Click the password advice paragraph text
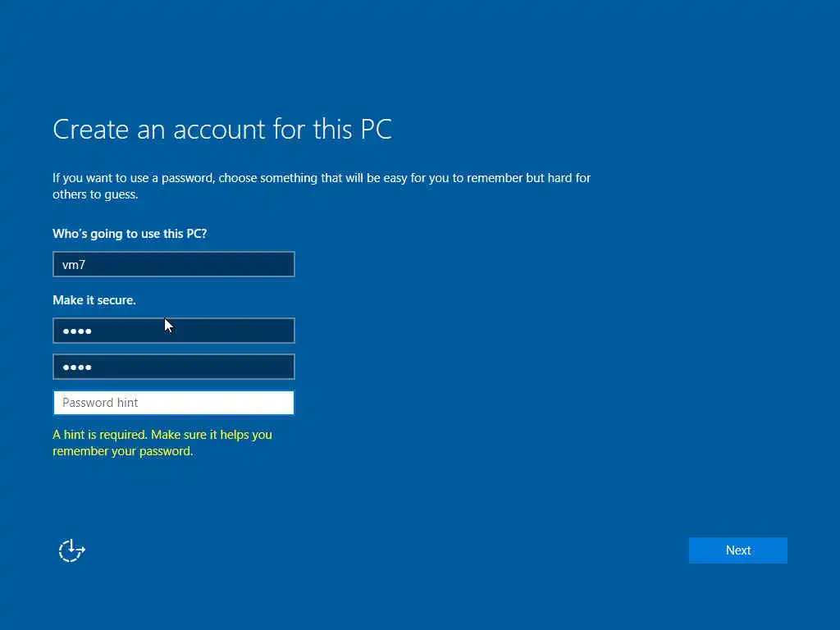This screenshot has width=840, height=630. pos(322,186)
